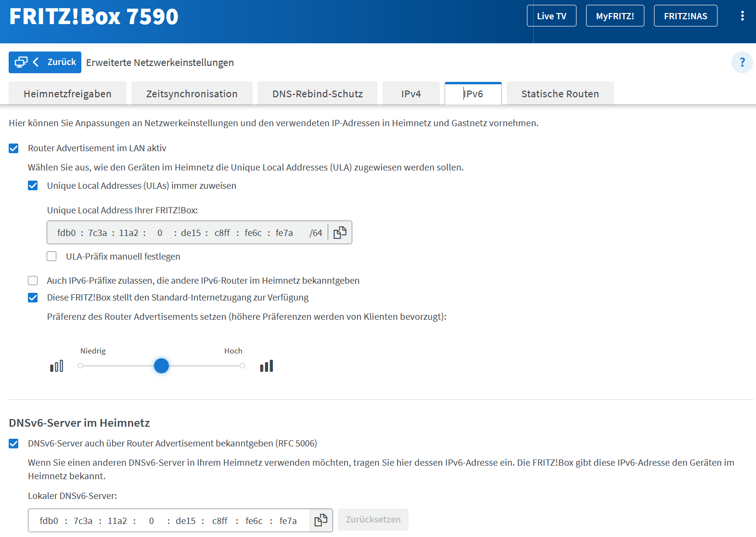Open MyFRITZ! page
The height and width of the screenshot is (537, 756).
(615, 16)
